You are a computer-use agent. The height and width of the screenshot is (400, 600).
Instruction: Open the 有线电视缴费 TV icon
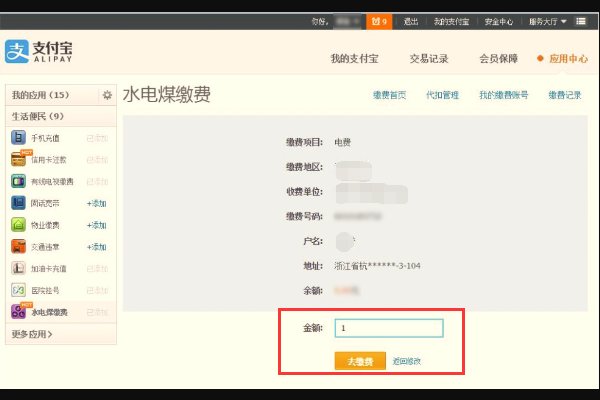(18, 181)
